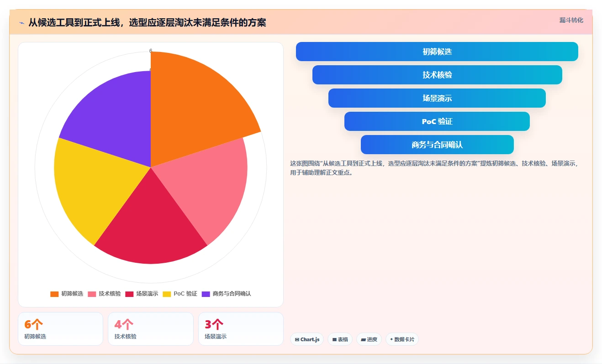Viewport: 602px width, 364px height.
Task: Toggle 商务与合同确认 legend purple swatch
Action: (206, 294)
